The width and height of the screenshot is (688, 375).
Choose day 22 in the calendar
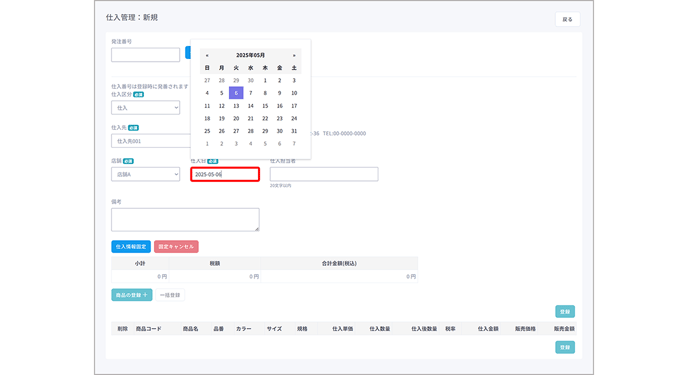click(x=265, y=118)
